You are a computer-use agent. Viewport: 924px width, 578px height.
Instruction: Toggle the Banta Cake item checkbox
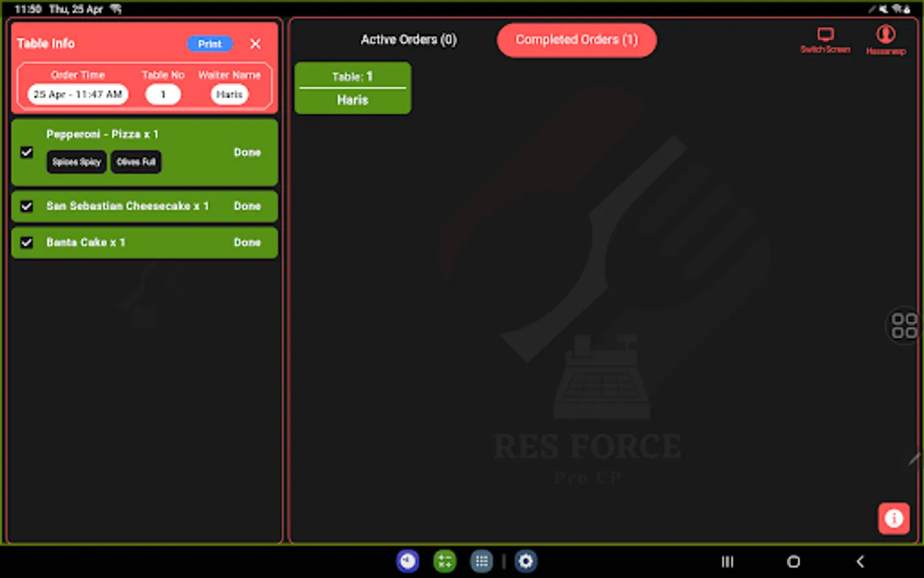coord(27,243)
